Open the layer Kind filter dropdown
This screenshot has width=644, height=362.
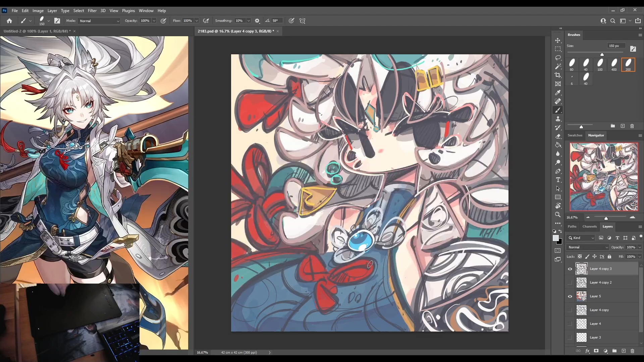pyautogui.click(x=581, y=238)
